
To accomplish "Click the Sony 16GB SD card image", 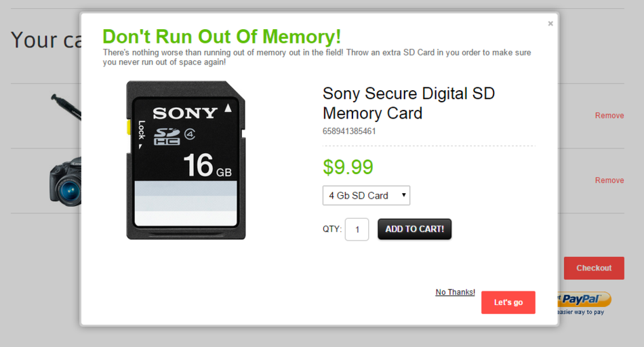I will click(x=186, y=160).
